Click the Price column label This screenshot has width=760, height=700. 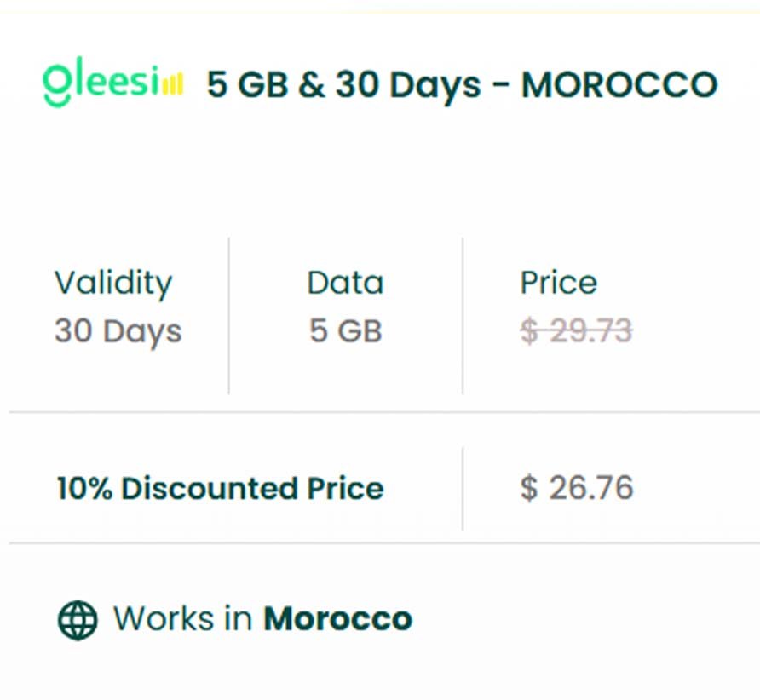558,283
